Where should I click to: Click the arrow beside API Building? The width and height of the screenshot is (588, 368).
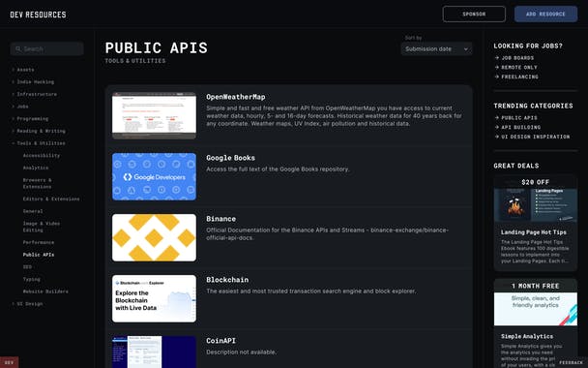tap(497, 127)
